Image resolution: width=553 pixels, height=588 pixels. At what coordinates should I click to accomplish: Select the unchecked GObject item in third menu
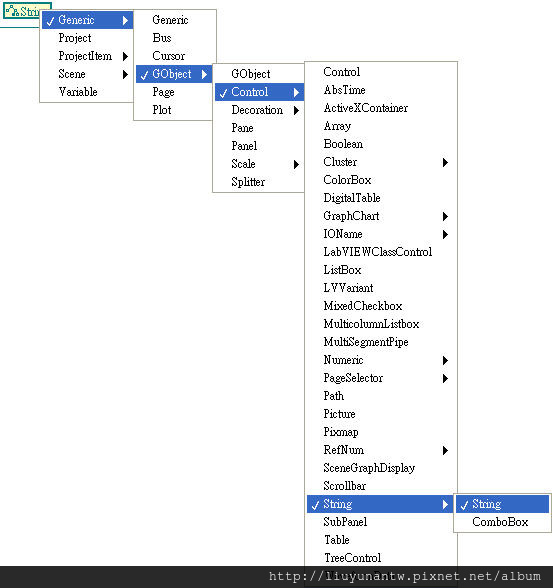[259, 74]
